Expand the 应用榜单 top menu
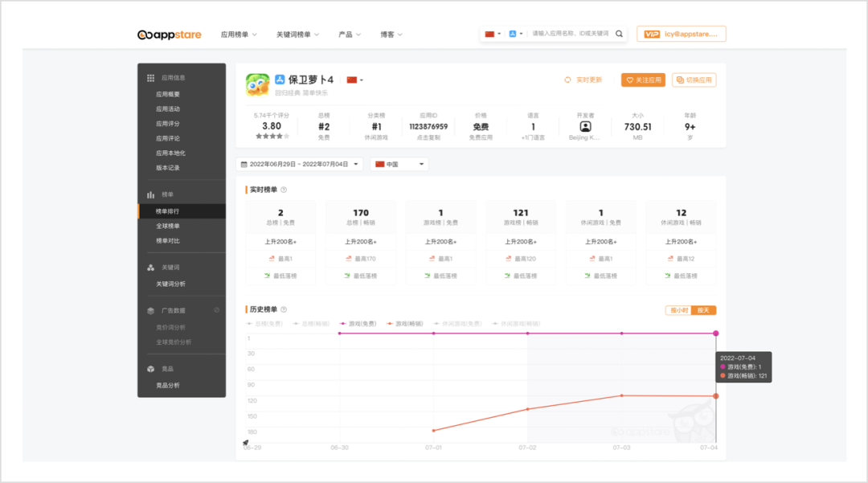This screenshot has height=483, width=868. click(239, 35)
